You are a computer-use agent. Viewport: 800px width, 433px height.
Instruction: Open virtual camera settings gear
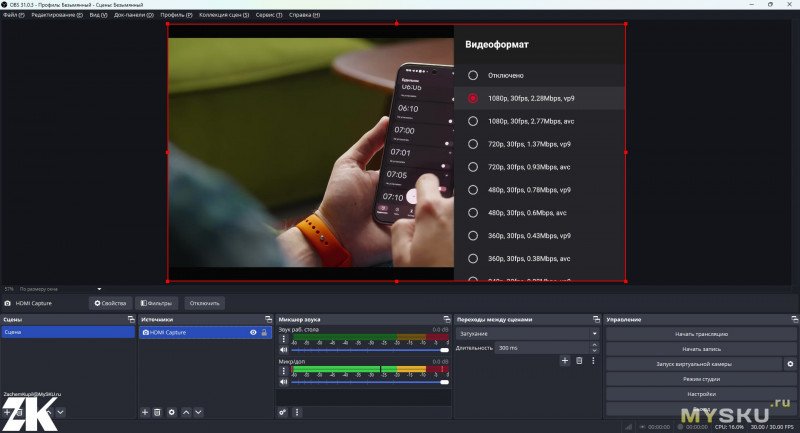pyautogui.click(x=790, y=364)
